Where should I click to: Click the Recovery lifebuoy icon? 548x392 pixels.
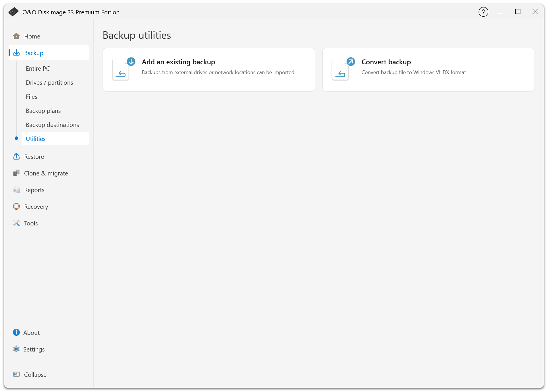tap(16, 206)
